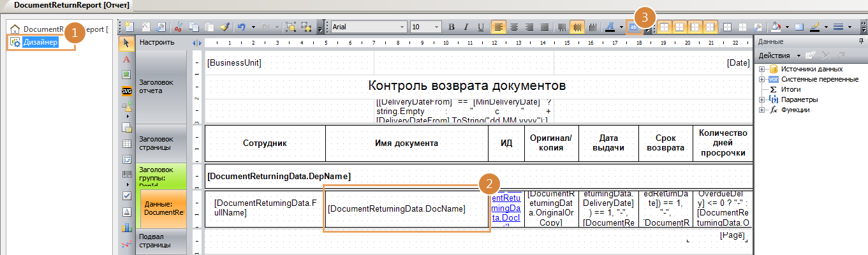Select the SVG object tool
This screenshot has width=868, height=255.
click(x=126, y=91)
